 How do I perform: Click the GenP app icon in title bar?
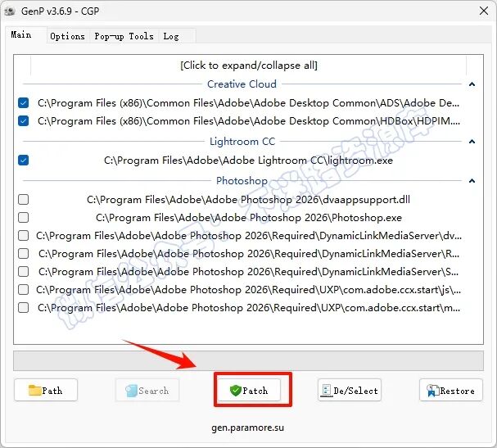coord(10,11)
